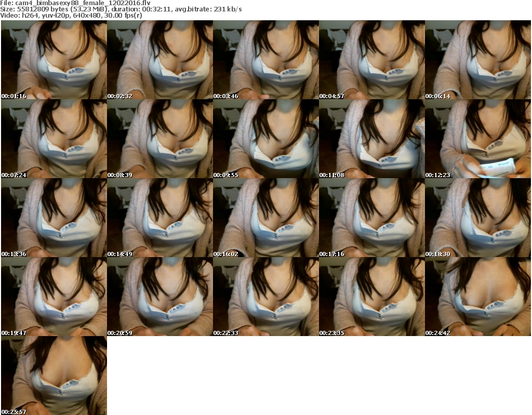The width and height of the screenshot is (532, 415).
Task: Select the thumbnail stamped 00:24:42
Action: click(x=478, y=297)
